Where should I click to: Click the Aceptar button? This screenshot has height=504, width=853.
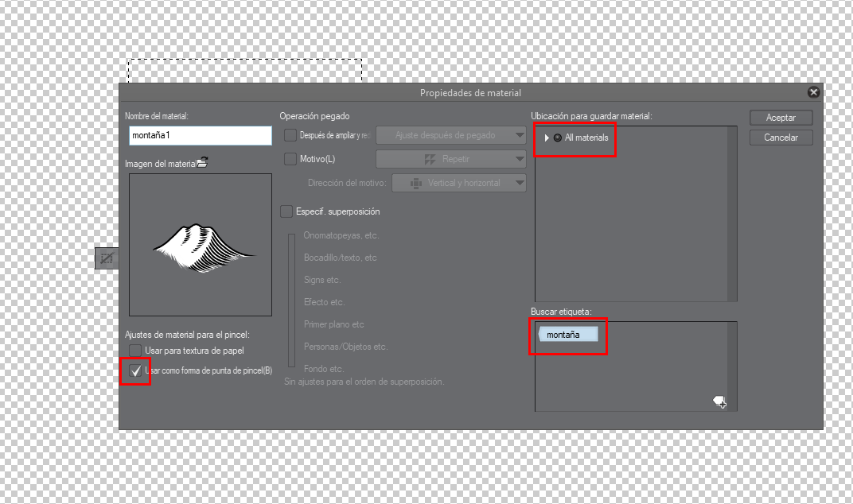tap(781, 118)
